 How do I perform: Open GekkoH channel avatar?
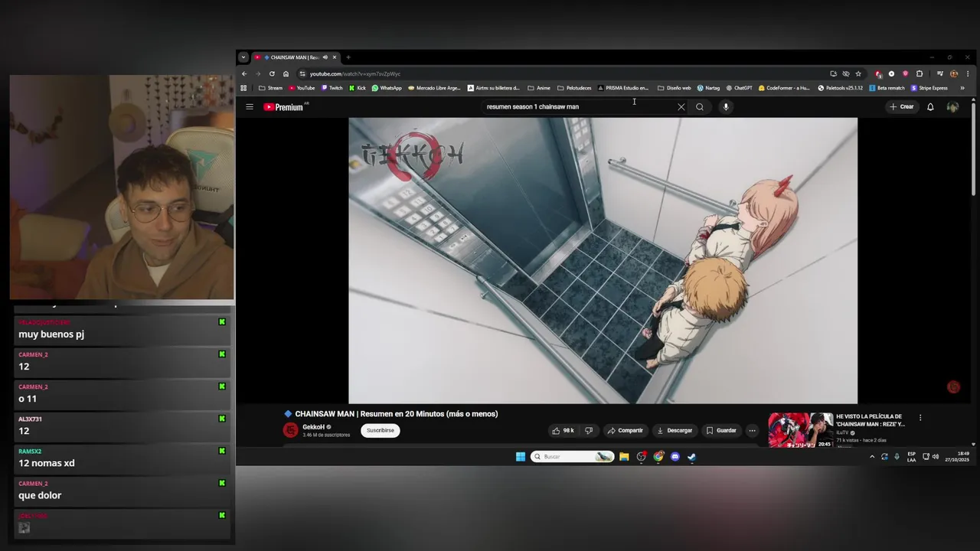coord(290,430)
